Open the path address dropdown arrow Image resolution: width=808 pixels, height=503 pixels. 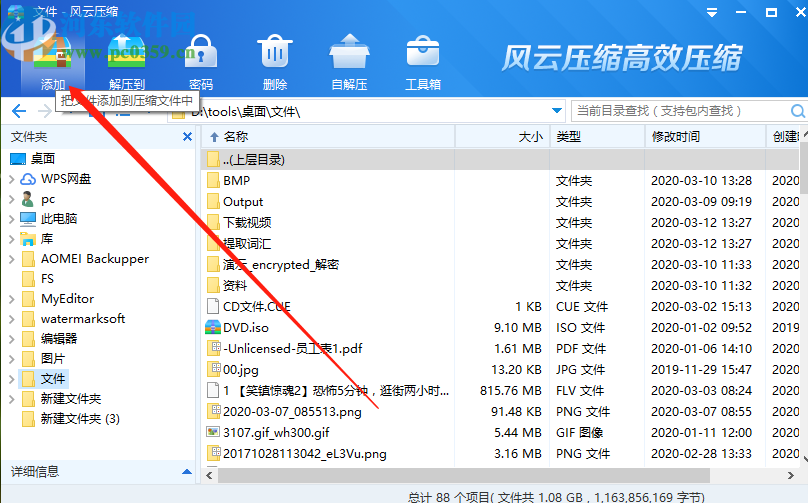pyautogui.click(x=557, y=110)
